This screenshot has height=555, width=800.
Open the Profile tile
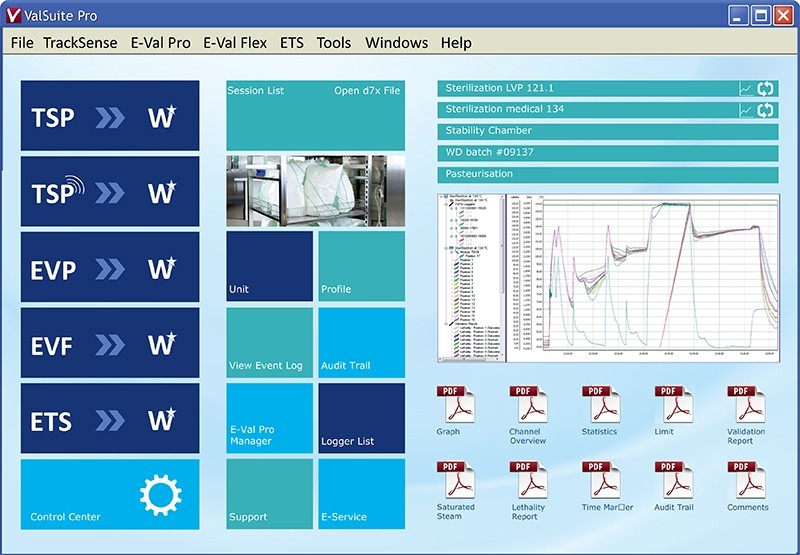tap(362, 266)
